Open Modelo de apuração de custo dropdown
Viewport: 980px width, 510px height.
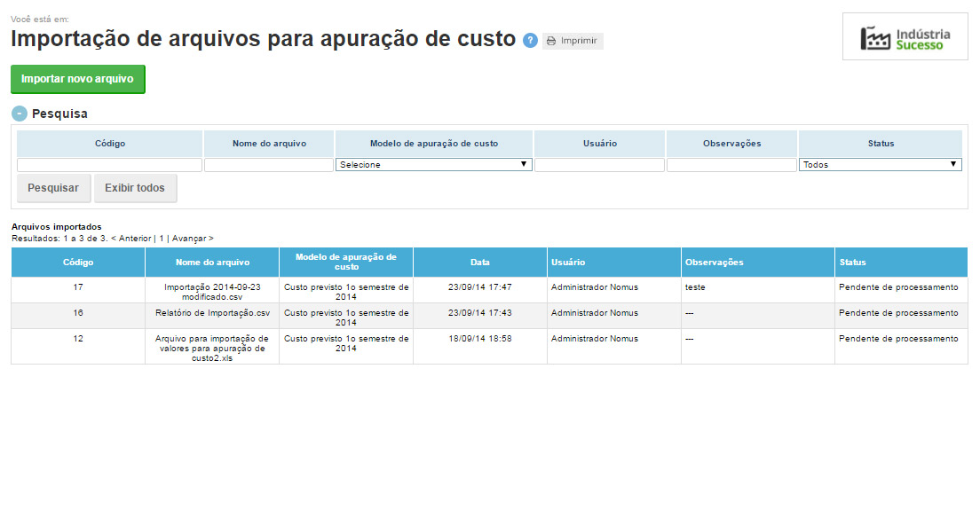pyautogui.click(x=433, y=164)
